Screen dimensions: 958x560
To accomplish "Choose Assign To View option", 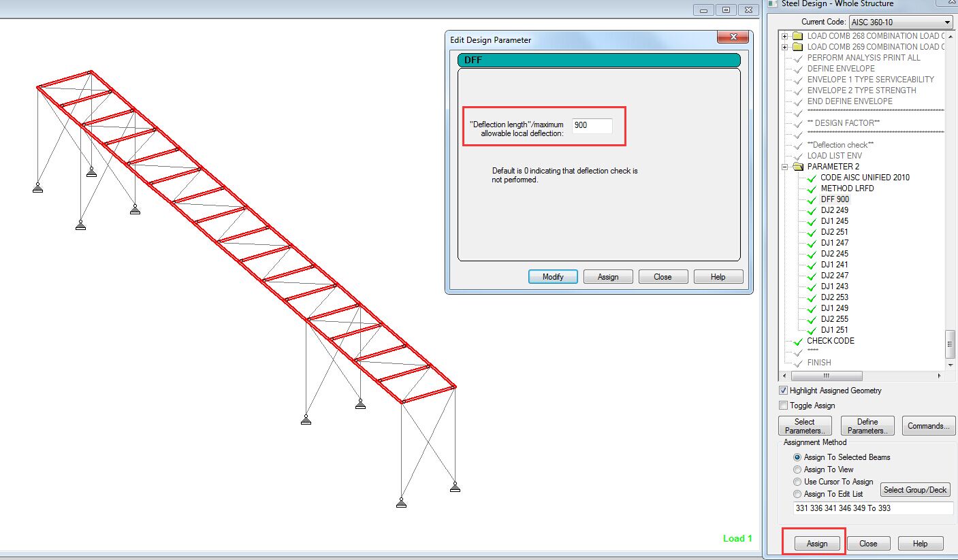I will [797, 470].
